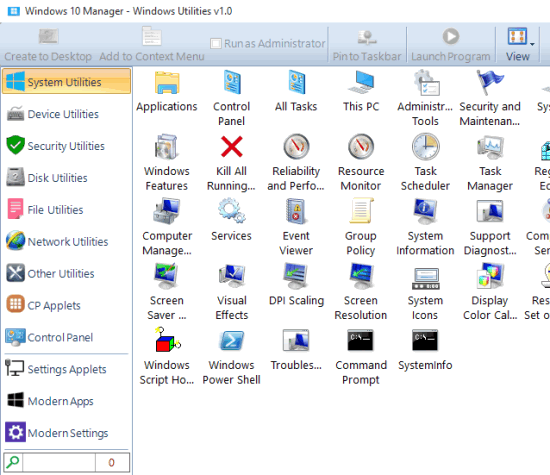
Task: Click Add to Context Menu button
Action: pos(152,45)
